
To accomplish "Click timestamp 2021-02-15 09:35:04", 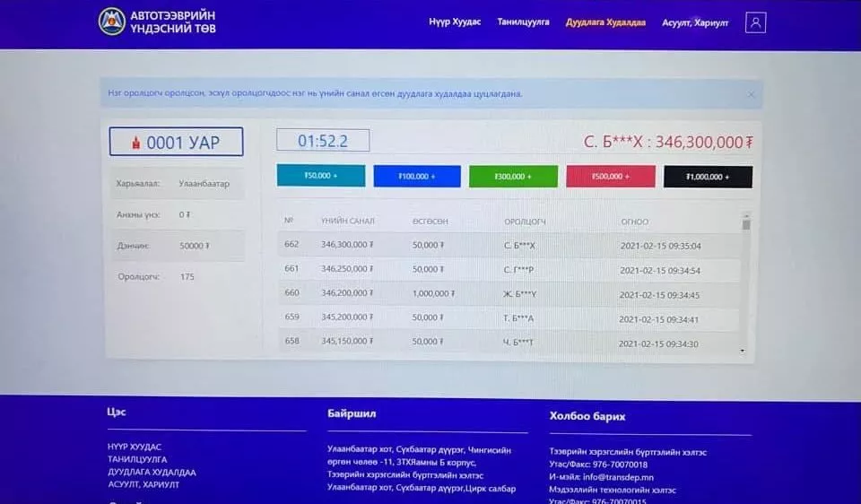I will 661,246.
